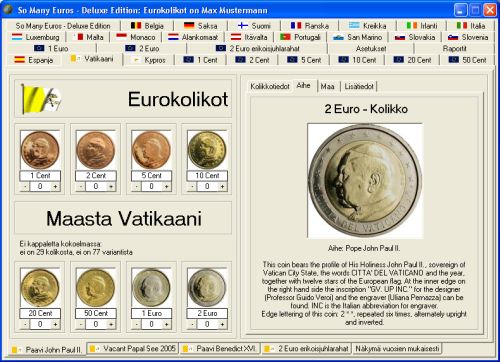This screenshot has height=362, width=500.
Task: Open the Luxemburg tab
Action: click(35, 37)
